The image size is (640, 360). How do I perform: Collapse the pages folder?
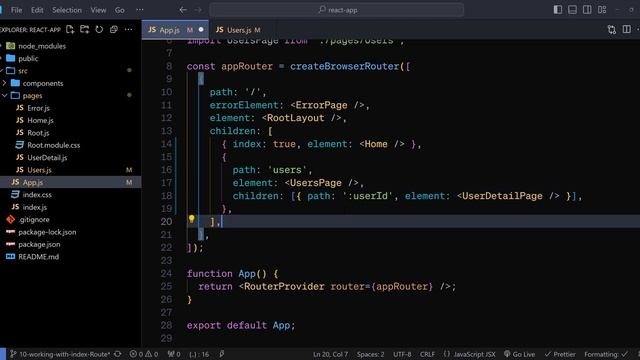point(32,96)
